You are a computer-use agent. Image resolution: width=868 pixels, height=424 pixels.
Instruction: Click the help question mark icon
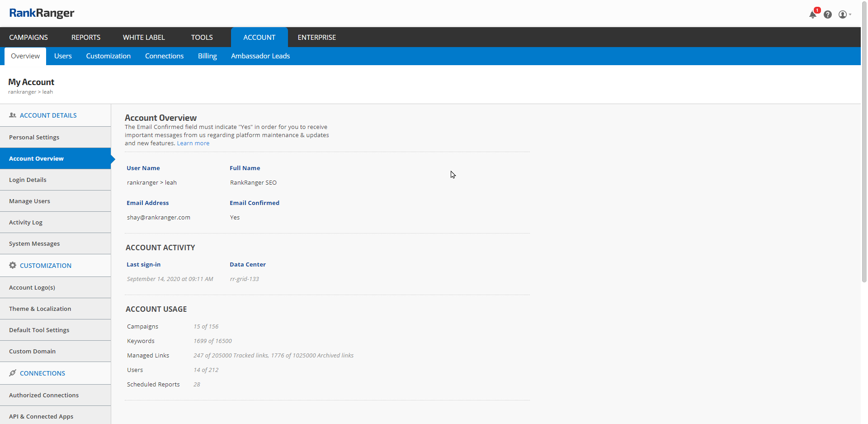click(828, 14)
